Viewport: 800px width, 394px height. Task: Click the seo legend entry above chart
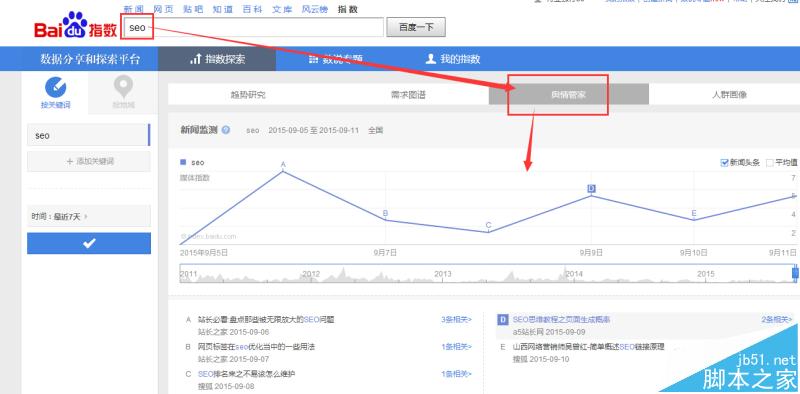click(x=192, y=162)
